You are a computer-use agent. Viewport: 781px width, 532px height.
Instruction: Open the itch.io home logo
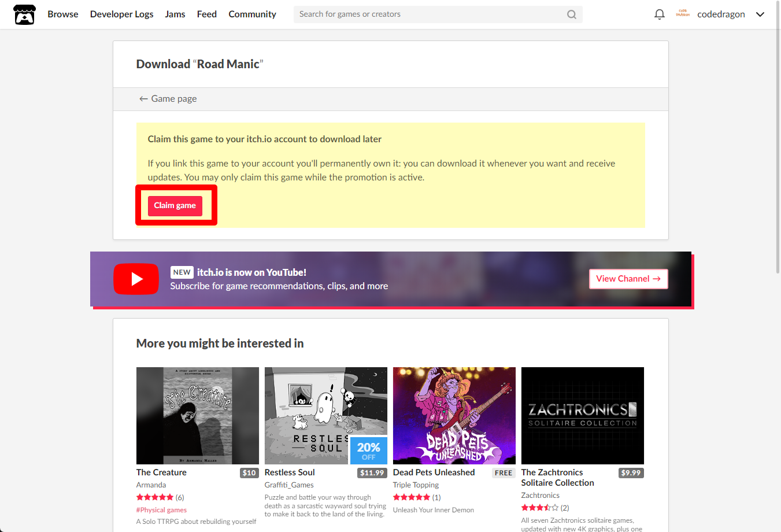click(x=24, y=14)
